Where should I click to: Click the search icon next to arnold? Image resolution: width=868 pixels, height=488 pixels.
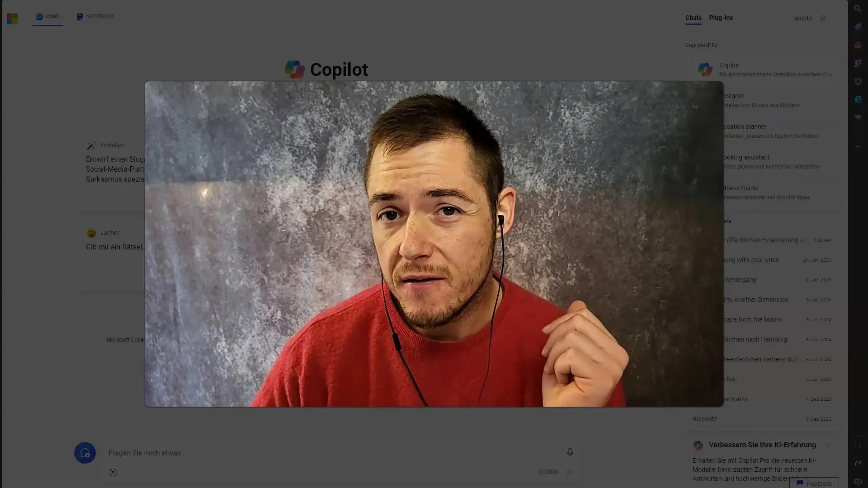click(x=823, y=18)
